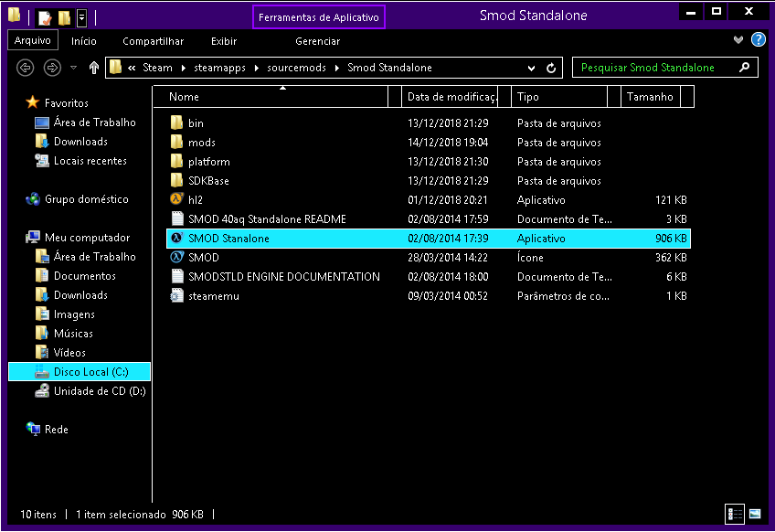This screenshot has width=775, height=532.
Task: Select the SMOD 40aq Standalone README file
Action: (x=267, y=219)
